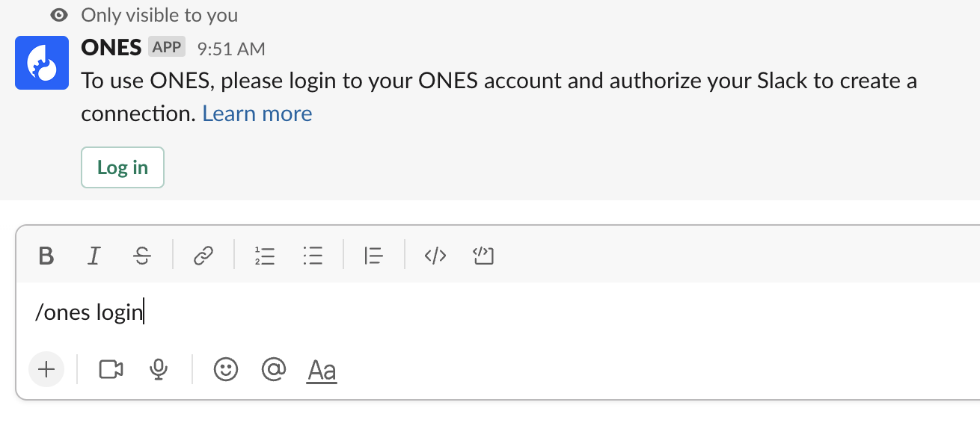Record a video clip

click(111, 369)
